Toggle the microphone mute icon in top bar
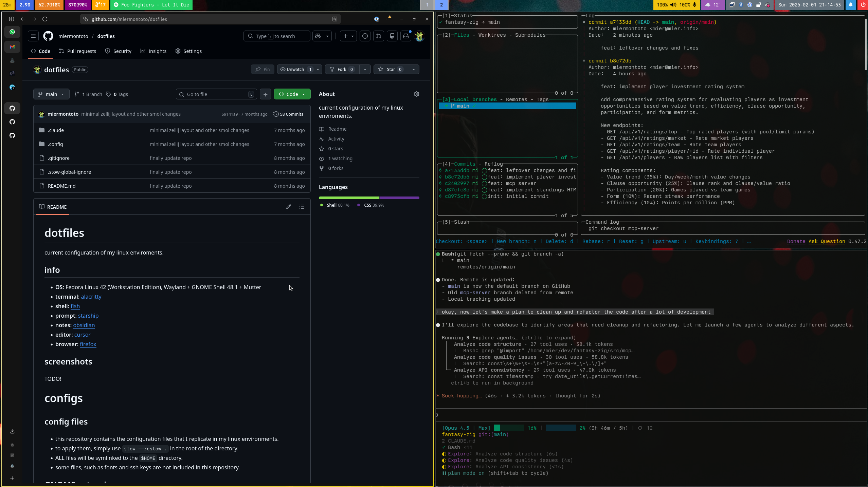868x487 pixels. click(695, 5)
